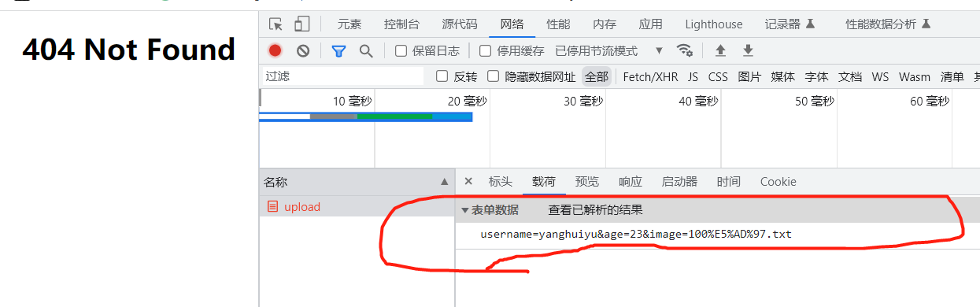Open network search magnifier icon
980x307 pixels.
tap(366, 51)
